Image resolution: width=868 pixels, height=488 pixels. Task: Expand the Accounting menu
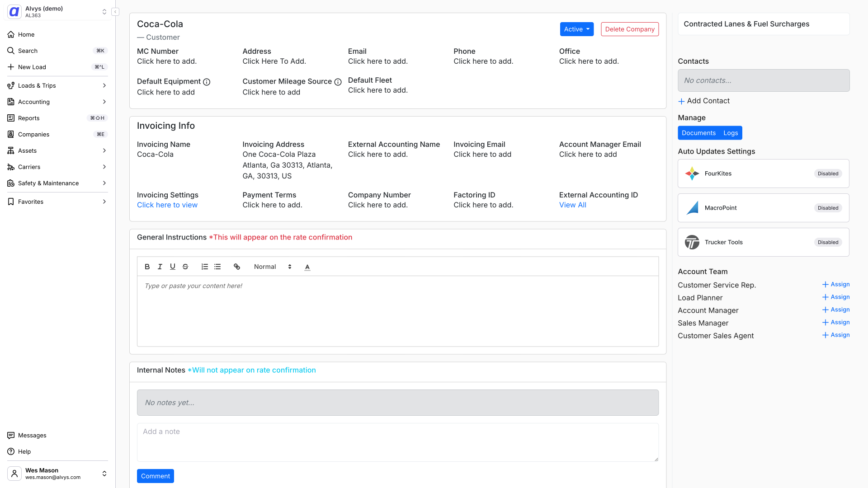(x=57, y=102)
